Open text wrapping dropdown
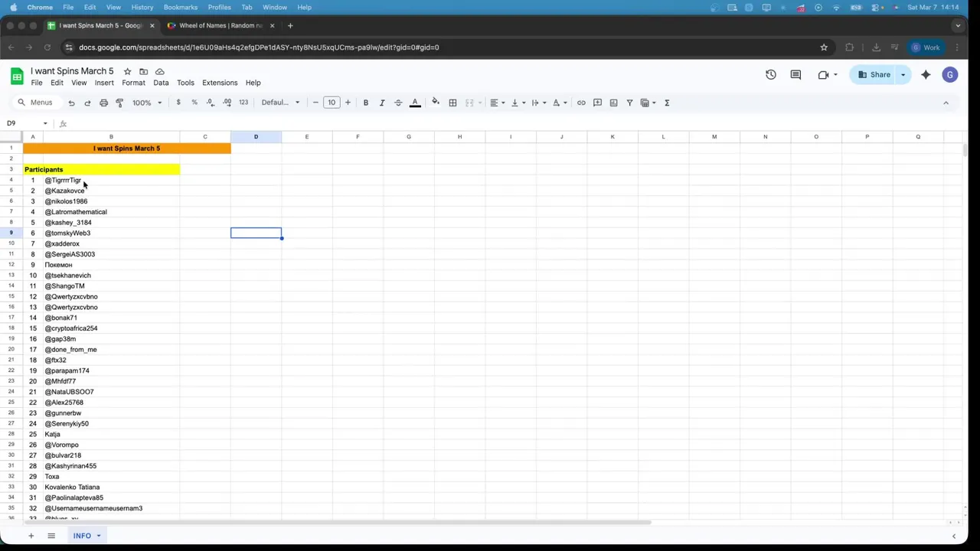The height and width of the screenshot is (551, 980). click(x=538, y=103)
